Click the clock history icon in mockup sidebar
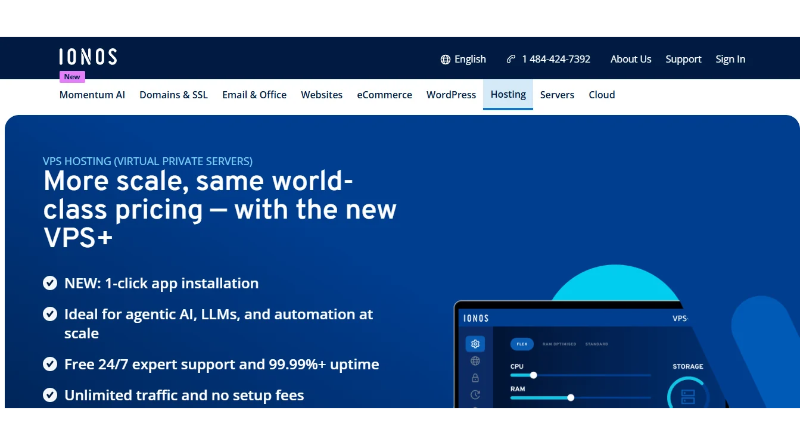 click(x=475, y=394)
